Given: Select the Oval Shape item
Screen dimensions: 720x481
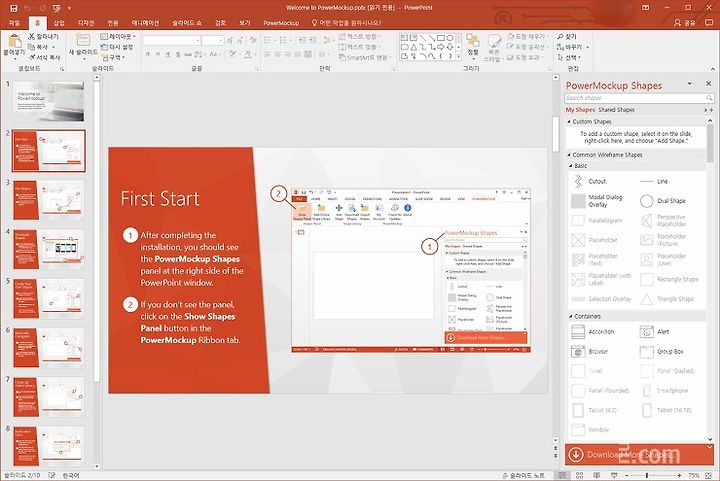Looking at the screenshot, I should [662, 201].
